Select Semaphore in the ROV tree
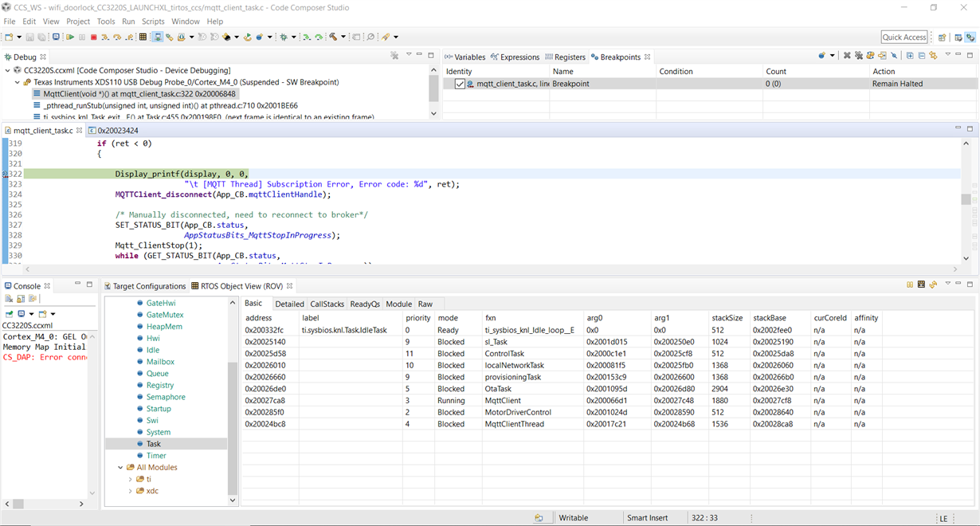The height and width of the screenshot is (526, 980). pos(166,397)
